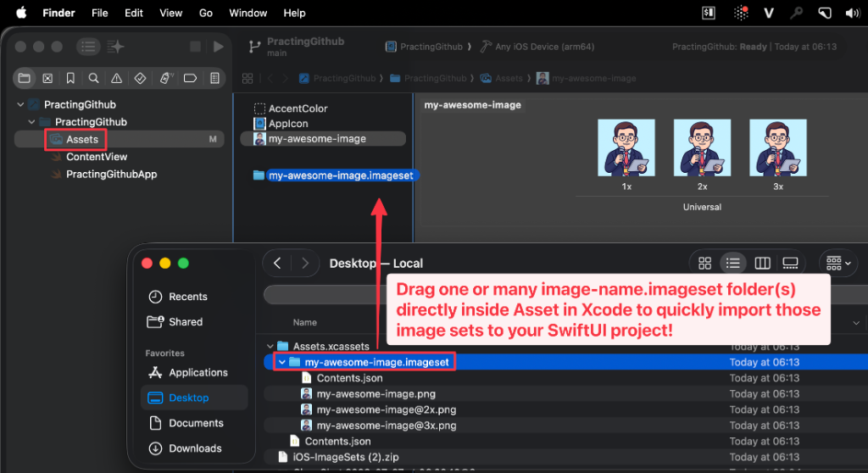Open the Project navigator folder icon in Xcode
The width and height of the screenshot is (868, 473).
point(25,78)
